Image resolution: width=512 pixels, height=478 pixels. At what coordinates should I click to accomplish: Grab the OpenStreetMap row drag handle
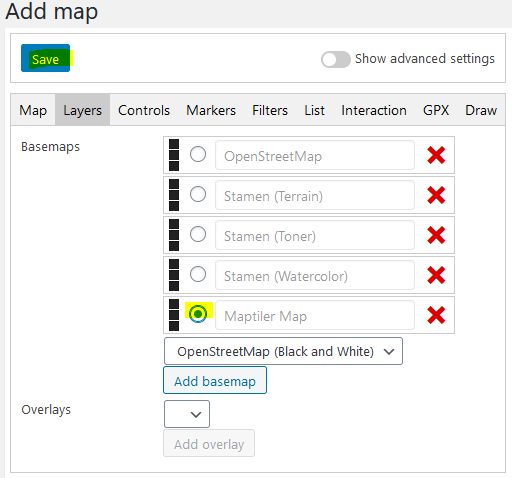tap(174, 155)
